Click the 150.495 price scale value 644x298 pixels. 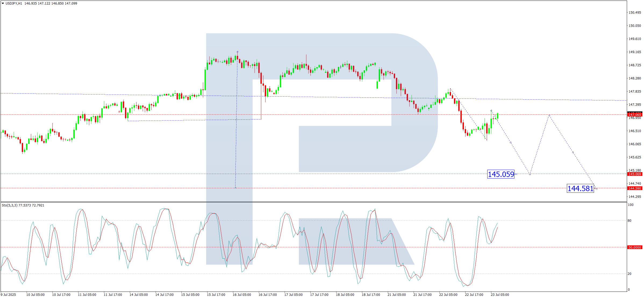[x=634, y=13]
